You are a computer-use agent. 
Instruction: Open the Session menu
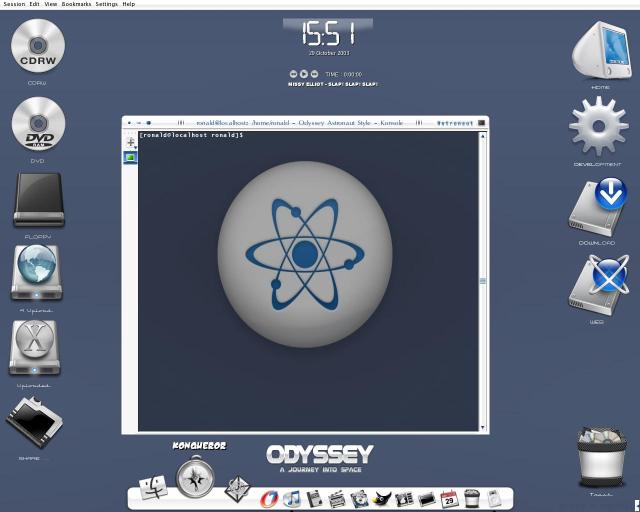click(14, 4)
